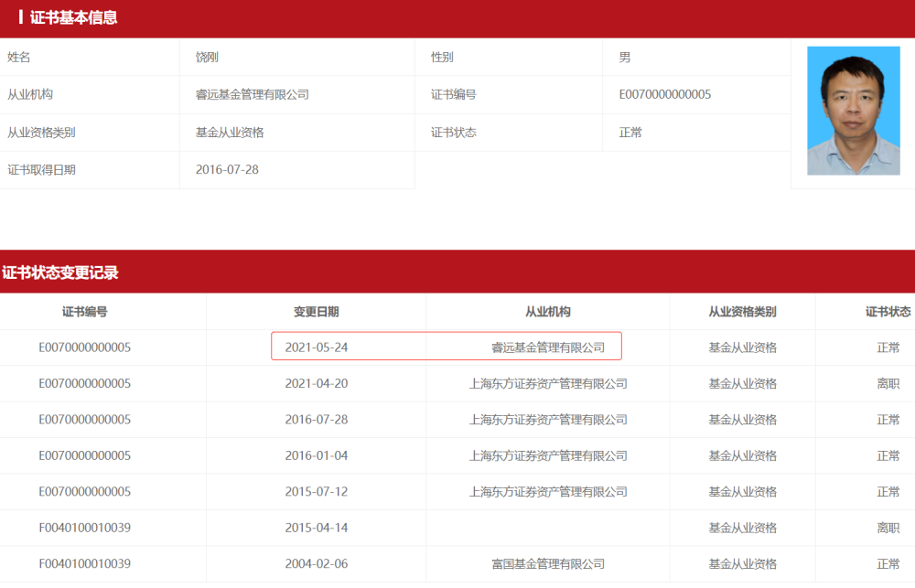Click 睿远基金管理有限公司 in the basic info section
The height and width of the screenshot is (588, 915).
point(253,94)
